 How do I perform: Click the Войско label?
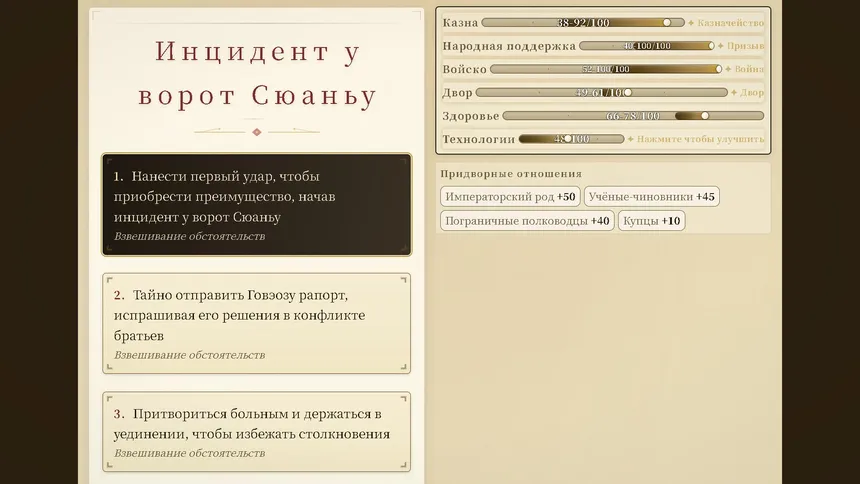pos(465,69)
